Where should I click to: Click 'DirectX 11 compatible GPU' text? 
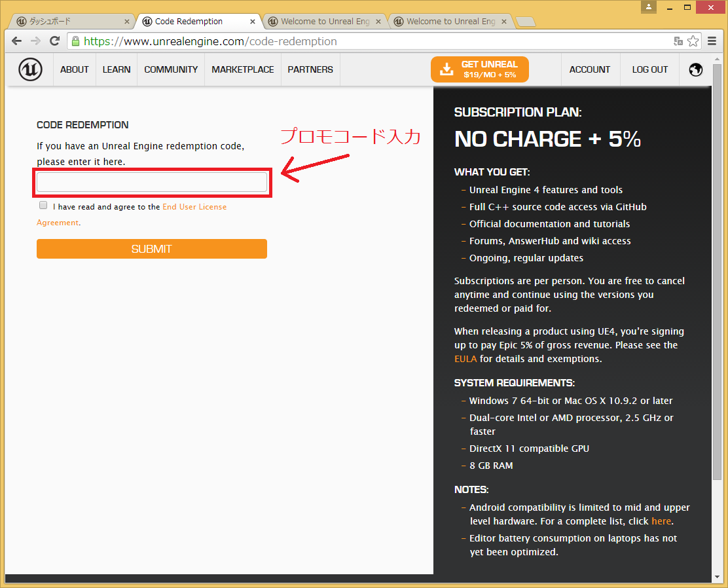(x=529, y=448)
